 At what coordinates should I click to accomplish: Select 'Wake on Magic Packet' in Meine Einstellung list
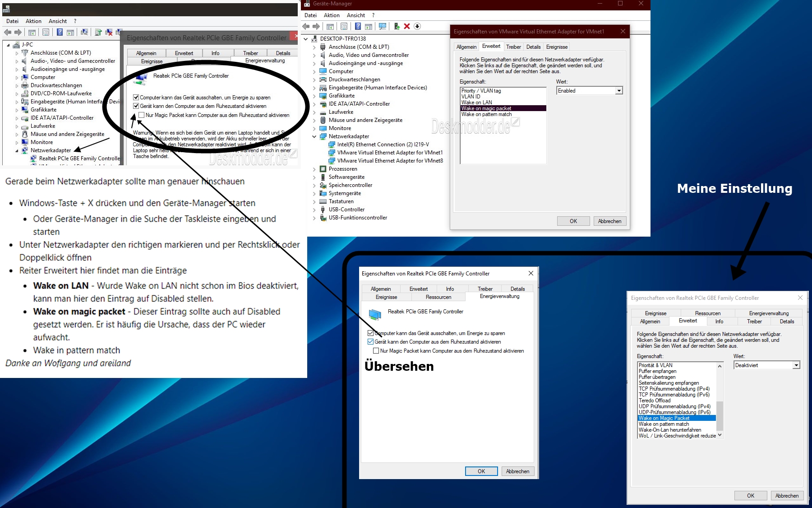677,418
